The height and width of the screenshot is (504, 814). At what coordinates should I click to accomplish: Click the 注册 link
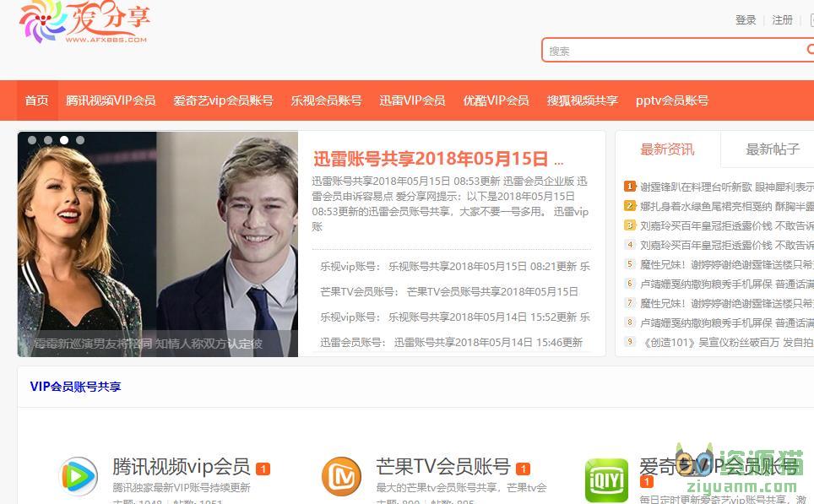pos(783,19)
